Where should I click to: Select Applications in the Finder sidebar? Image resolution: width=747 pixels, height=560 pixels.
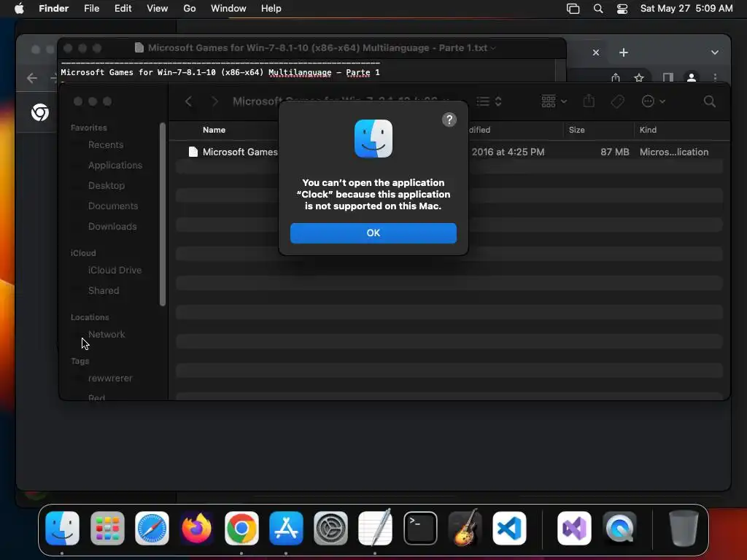coord(115,166)
